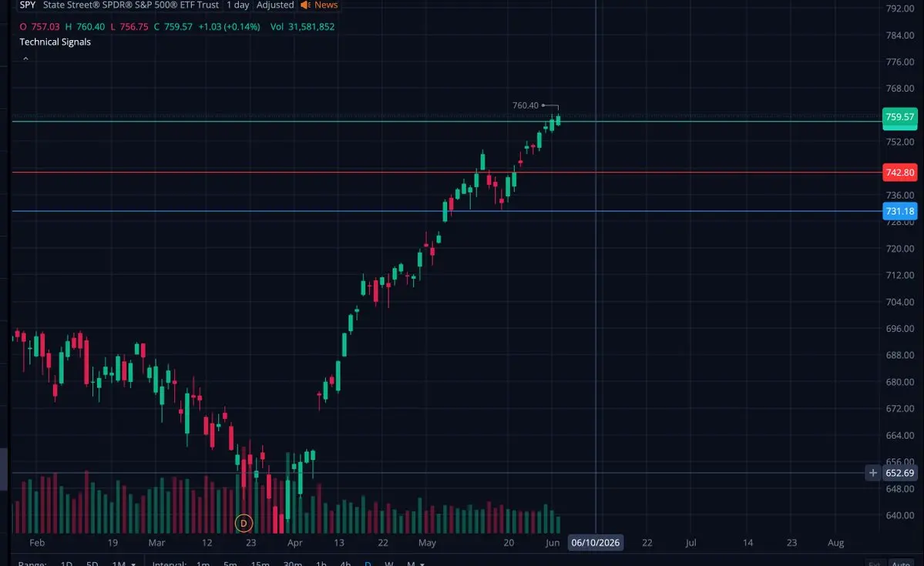Image resolution: width=924 pixels, height=566 pixels.
Task: Click the State Street SPDR S&P 500 ETF Trust name
Action: (131, 5)
